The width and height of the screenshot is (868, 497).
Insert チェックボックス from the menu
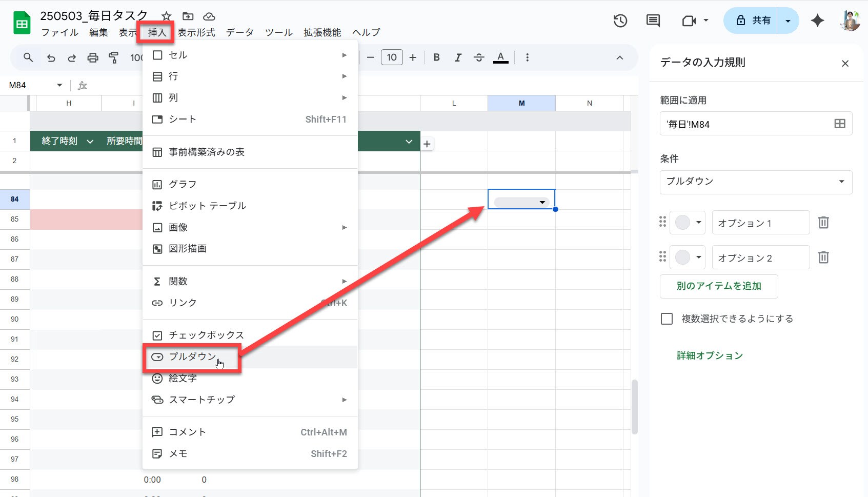coord(206,335)
